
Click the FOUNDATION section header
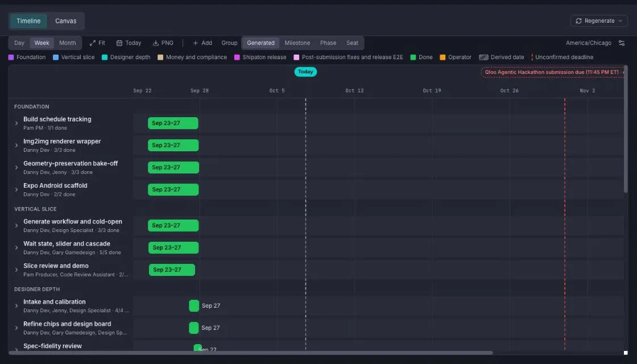coord(32,106)
